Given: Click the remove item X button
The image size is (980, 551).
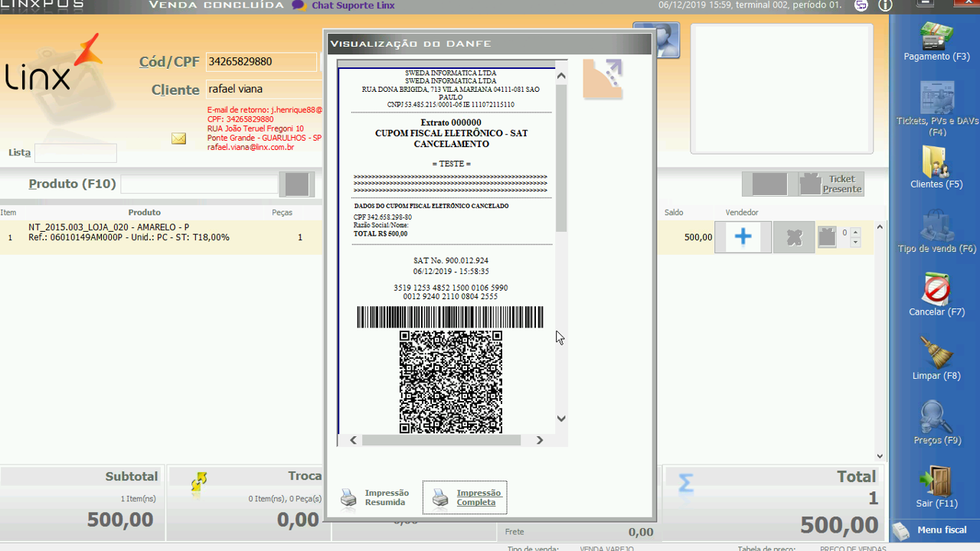Looking at the screenshot, I should 794,237.
